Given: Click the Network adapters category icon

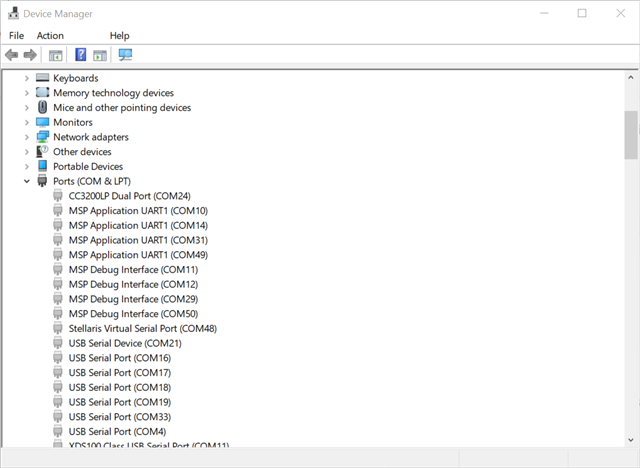Looking at the screenshot, I should coord(42,137).
